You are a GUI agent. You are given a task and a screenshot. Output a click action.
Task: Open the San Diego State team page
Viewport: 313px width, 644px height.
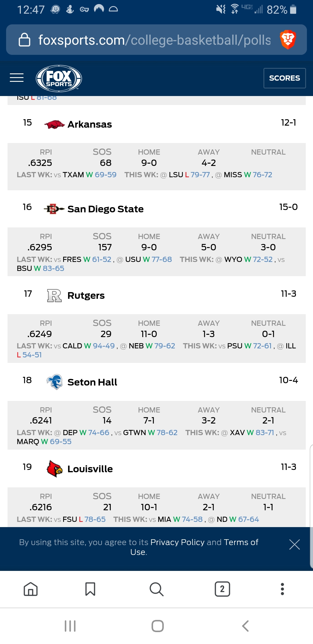pyautogui.click(x=105, y=209)
